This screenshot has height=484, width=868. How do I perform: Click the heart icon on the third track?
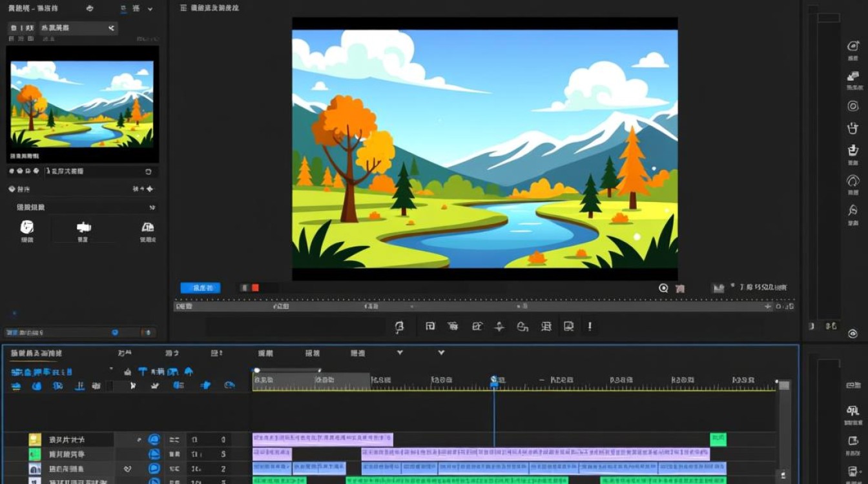coord(127,469)
